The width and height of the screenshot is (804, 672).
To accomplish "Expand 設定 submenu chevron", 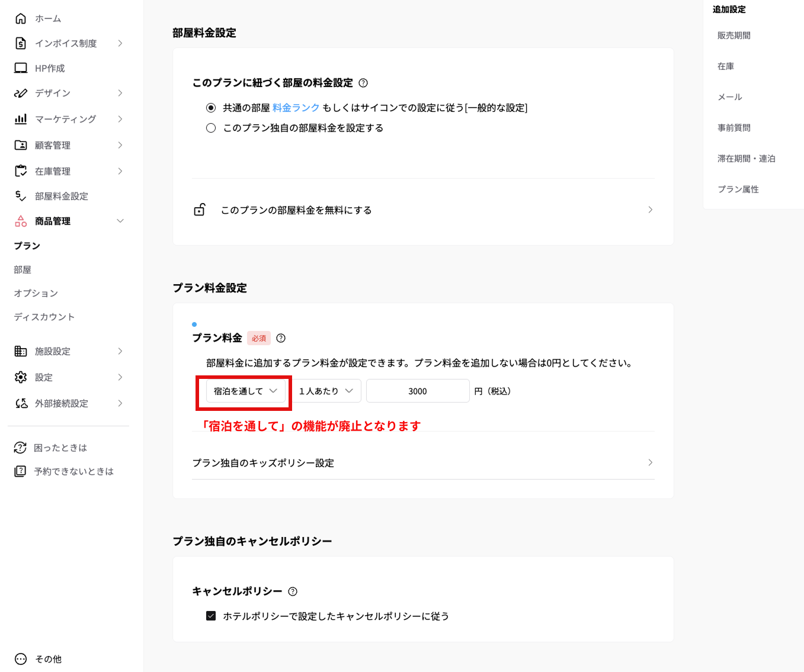I will click(x=120, y=377).
